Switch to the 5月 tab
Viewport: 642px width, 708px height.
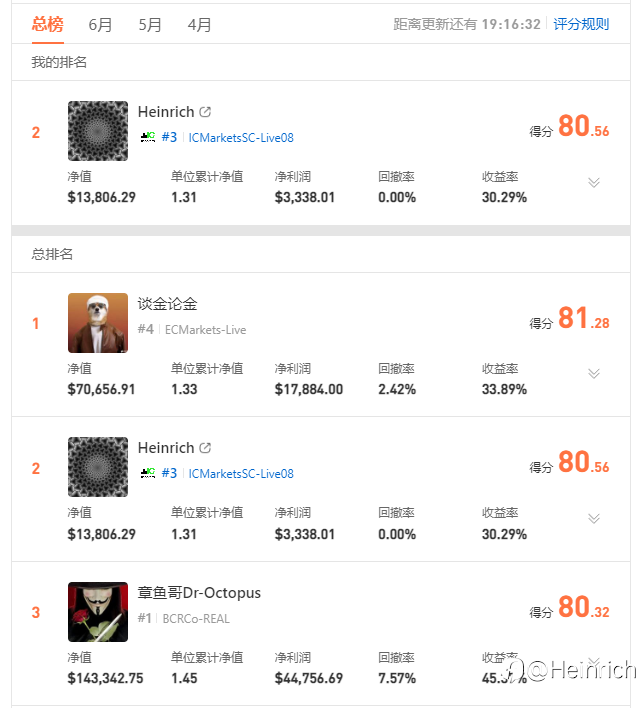click(150, 24)
